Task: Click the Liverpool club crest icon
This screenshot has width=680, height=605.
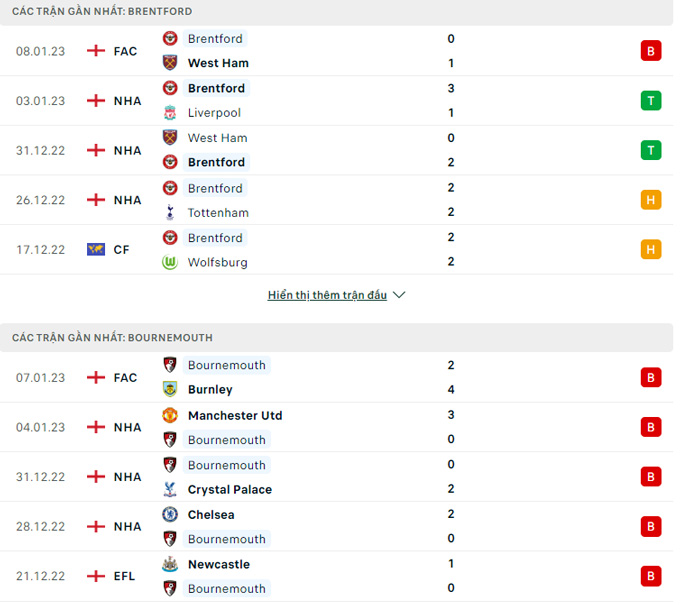Action: 170,113
